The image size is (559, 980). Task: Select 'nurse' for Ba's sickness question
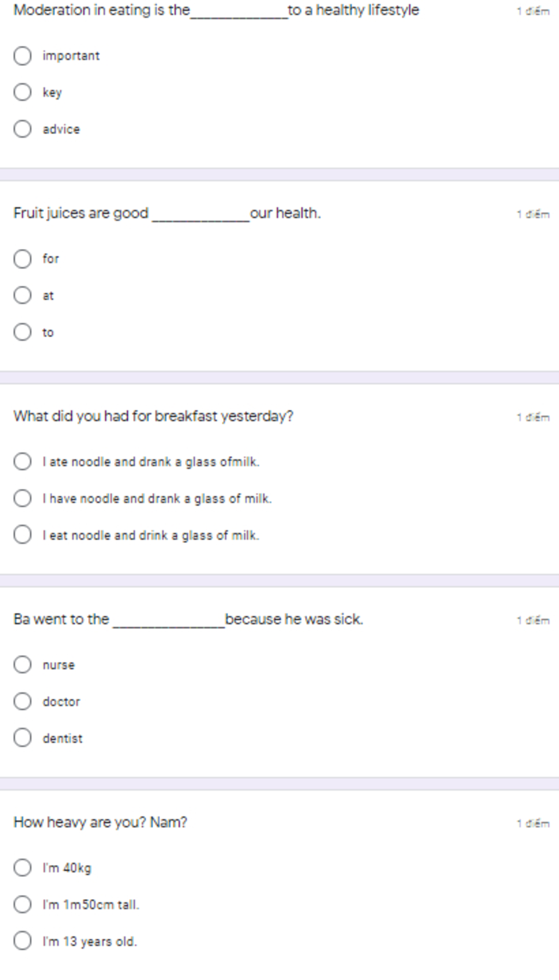[22, 665]
